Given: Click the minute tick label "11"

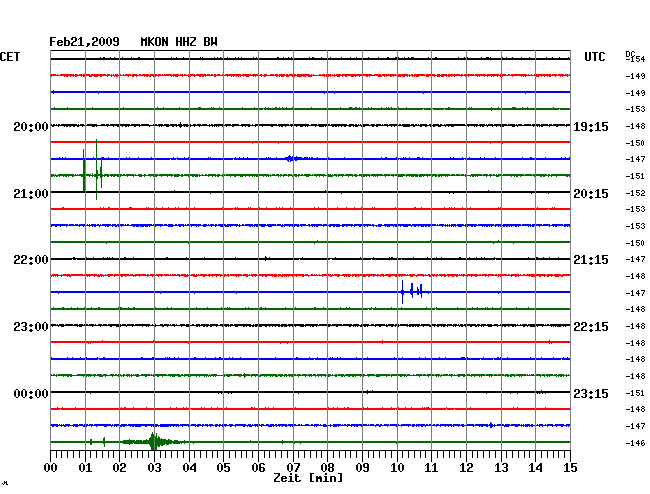Looking at the screenshot, I should 431,468.
